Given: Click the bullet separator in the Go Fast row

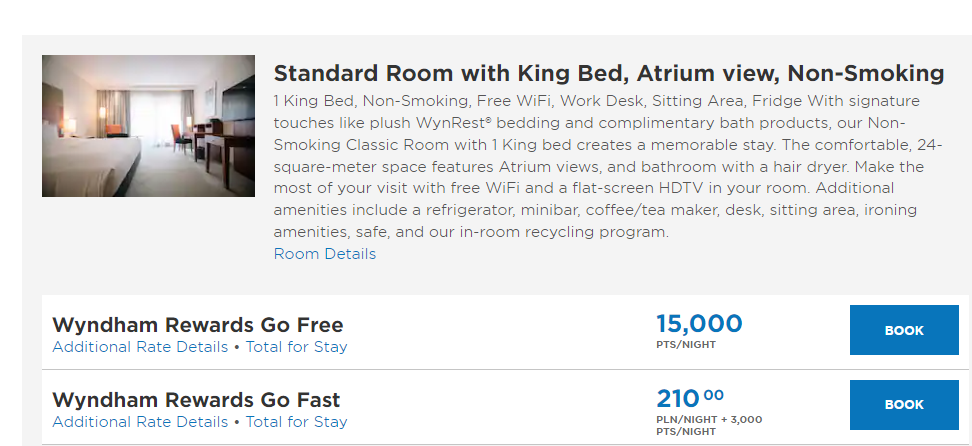Looking at the screenshot, I should point(237,422).
